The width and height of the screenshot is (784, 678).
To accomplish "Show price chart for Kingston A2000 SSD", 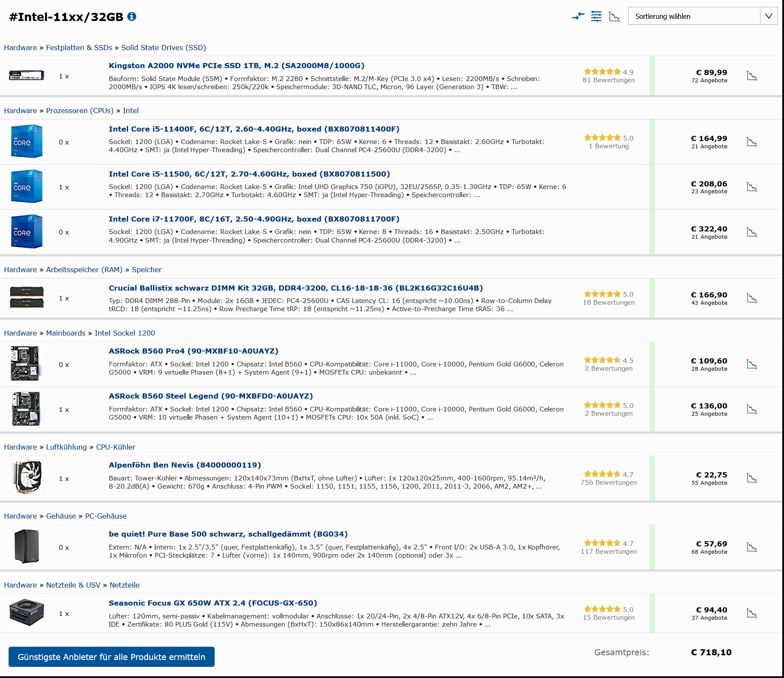I will [752, 76].
